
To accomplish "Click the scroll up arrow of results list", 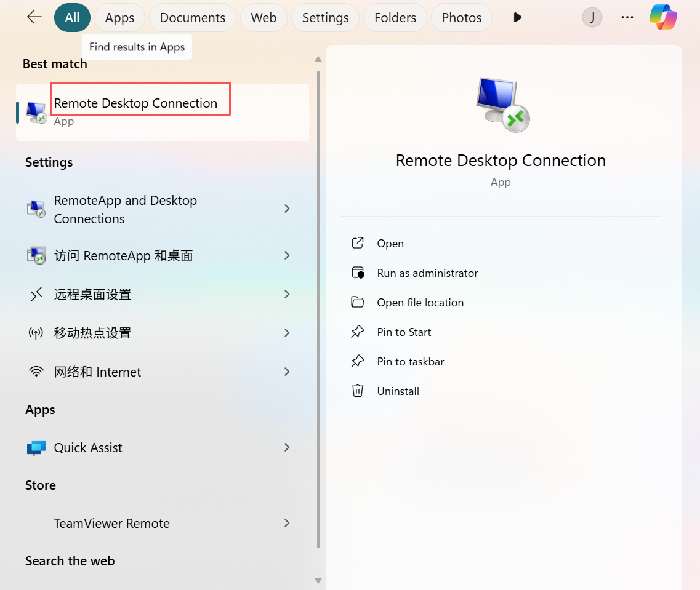I will [318, 59].
